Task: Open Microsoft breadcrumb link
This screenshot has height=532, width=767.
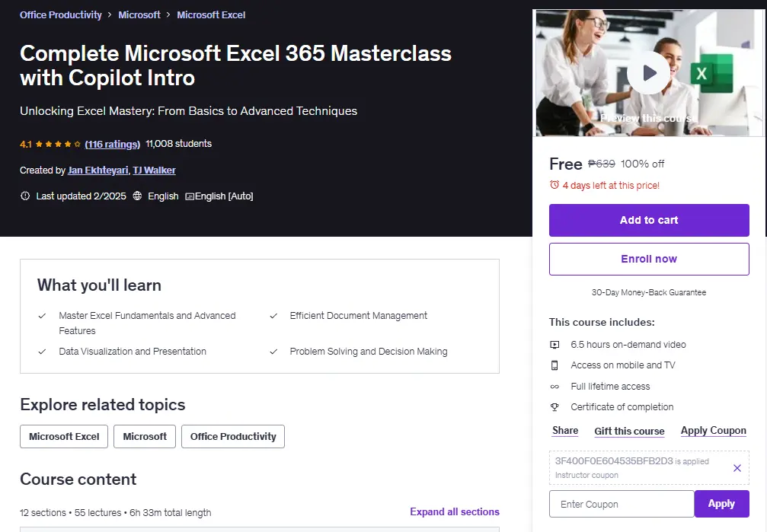Action: [x=139, y=15]
